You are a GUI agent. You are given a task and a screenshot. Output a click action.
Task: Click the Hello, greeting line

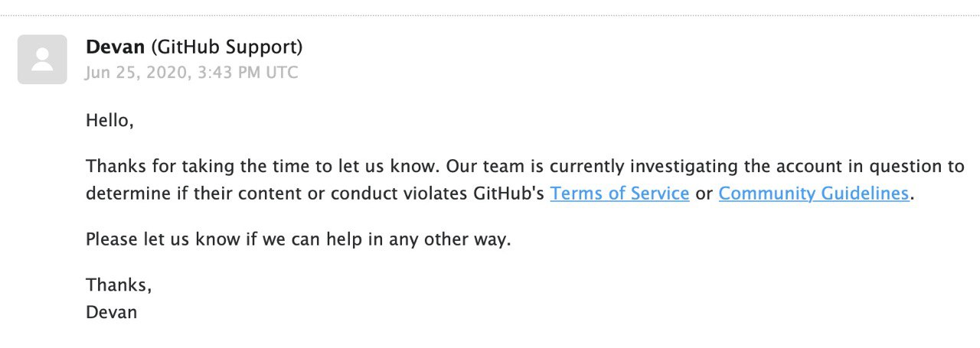(109, 121)
